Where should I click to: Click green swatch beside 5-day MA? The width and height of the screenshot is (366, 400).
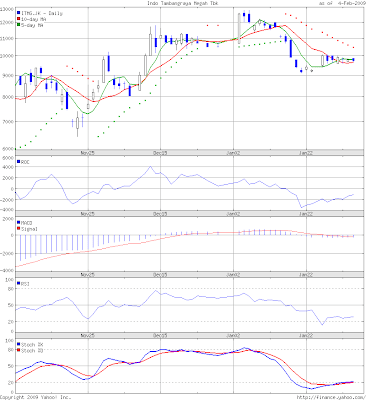[x=19, y=25]
